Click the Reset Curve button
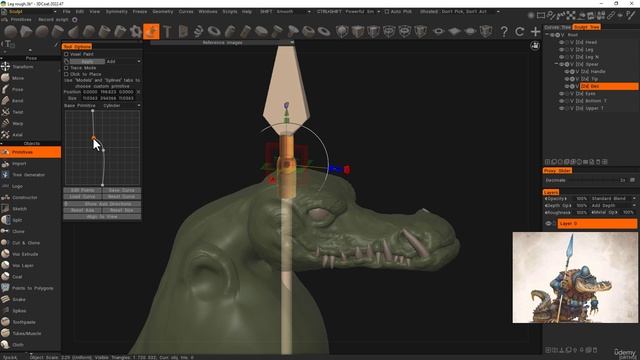Image resolution: width=640 pixels, height=360 pixels. coord(122,196)
